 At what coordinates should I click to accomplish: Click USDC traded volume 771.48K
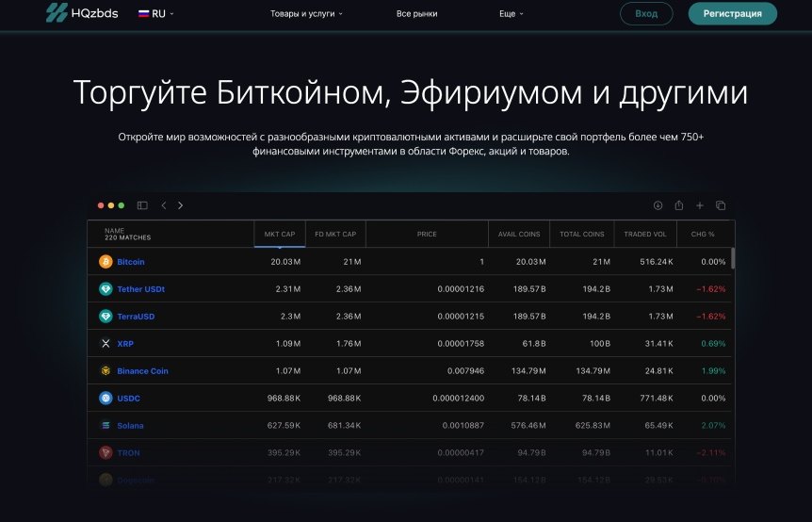point(657,399)
